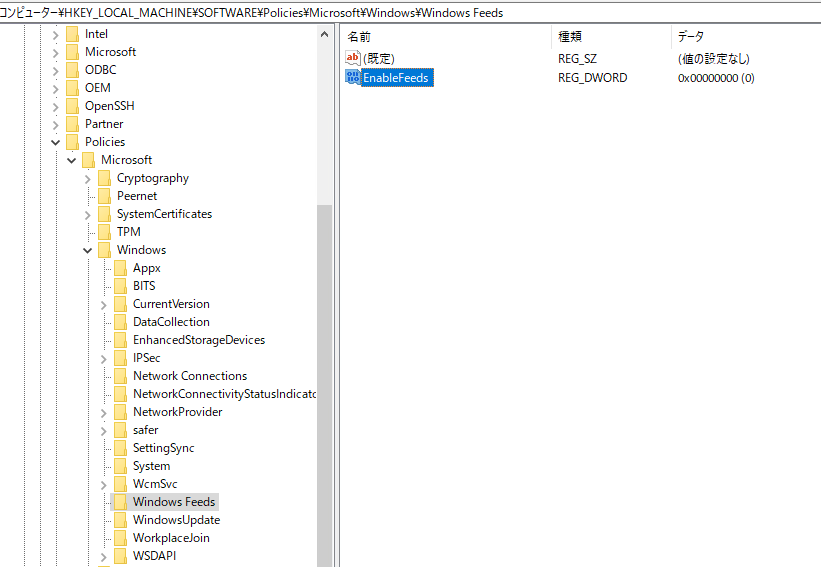Click the OpenSSH folder icon

click(73, 106)
